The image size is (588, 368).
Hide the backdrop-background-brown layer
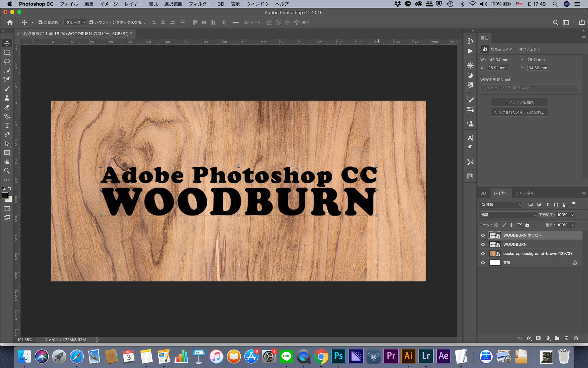pos(483,254)
